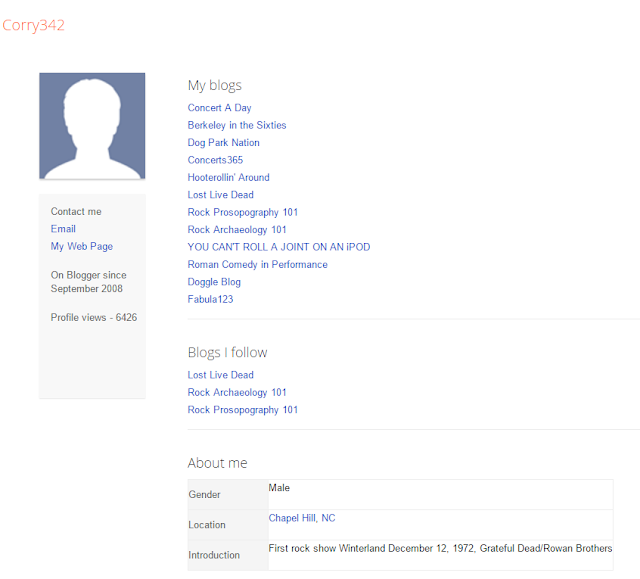Click the About me heading
640x579 pixels.
pyautogui.click(x=217, y=463)
